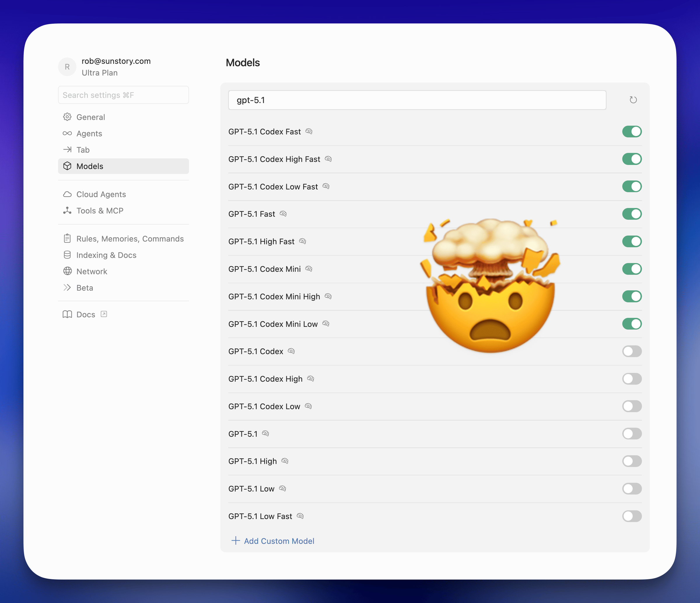The image size is (700, 603).
Task: Click the Indexing & Docs database icon
Action: pos(67,255)
